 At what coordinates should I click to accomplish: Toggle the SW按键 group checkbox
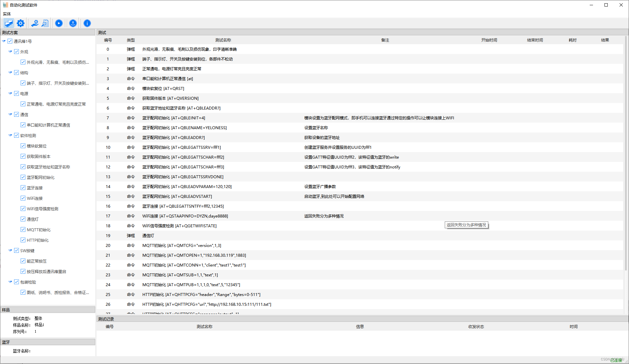coord(16,251)
